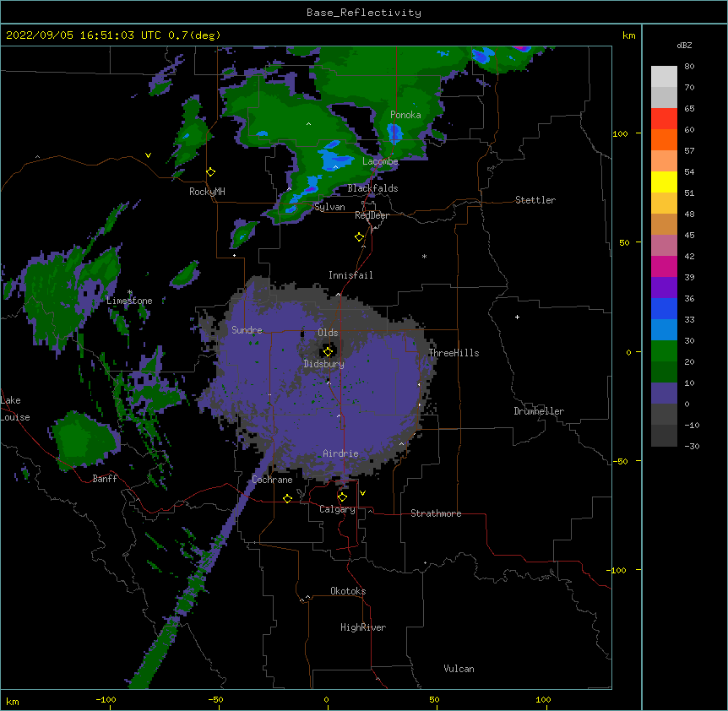Click the km unit label in the top right
Viewport: 728px width, 711px height.
(x=629, y=35)
